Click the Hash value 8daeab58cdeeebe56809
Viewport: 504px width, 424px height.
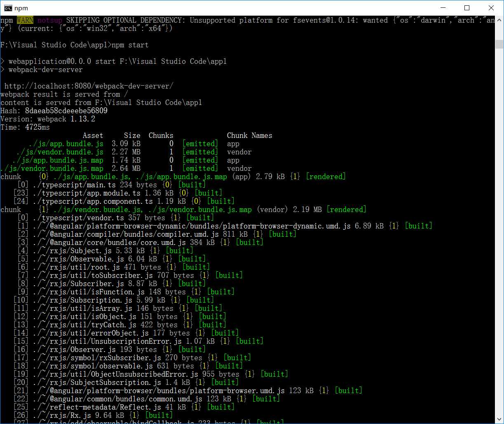click(x=66, y=111)
